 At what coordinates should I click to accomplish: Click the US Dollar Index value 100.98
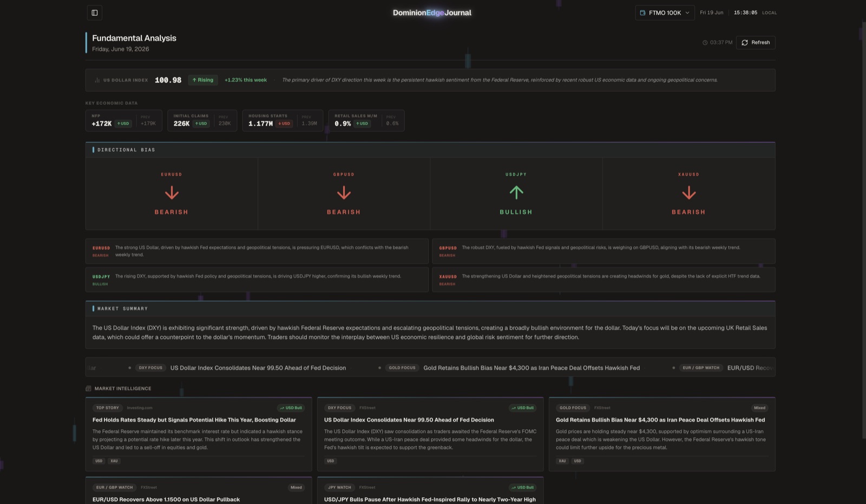point(168,80)
